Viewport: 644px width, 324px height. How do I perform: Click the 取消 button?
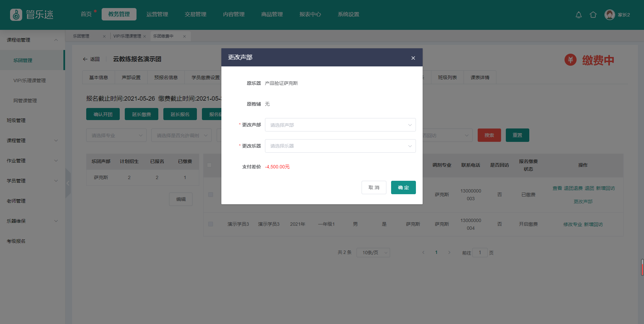[x=374, y=187]
